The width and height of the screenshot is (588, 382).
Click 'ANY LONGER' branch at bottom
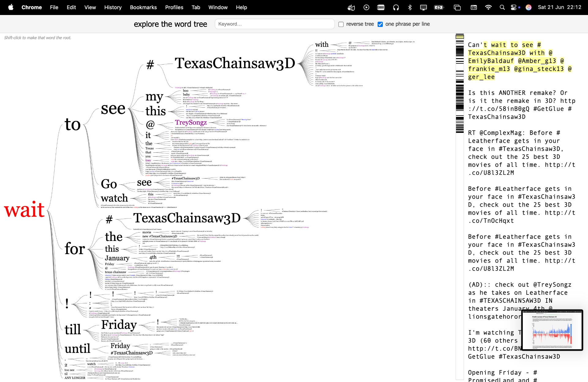75,378
